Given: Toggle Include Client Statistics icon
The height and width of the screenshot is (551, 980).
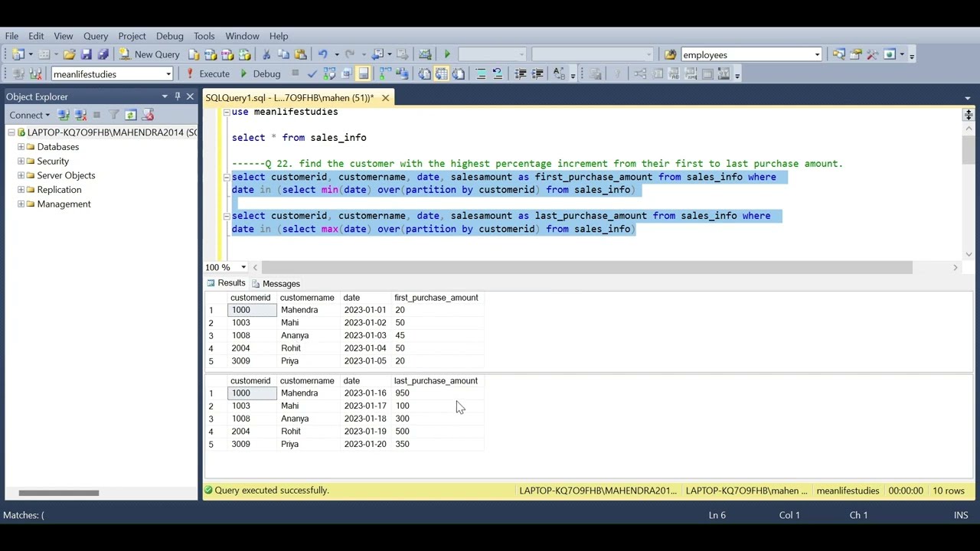Looking at the screenshot, I should click(x=401, y=74).
